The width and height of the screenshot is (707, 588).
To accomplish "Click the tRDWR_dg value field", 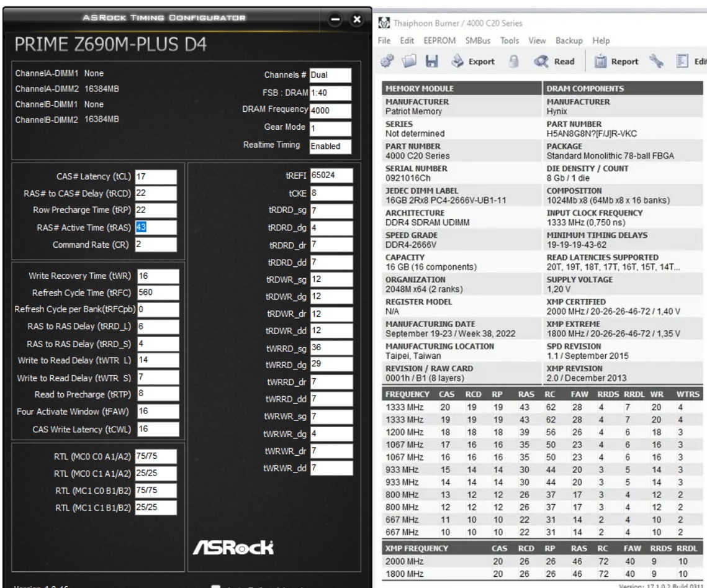I will point(331,296).
